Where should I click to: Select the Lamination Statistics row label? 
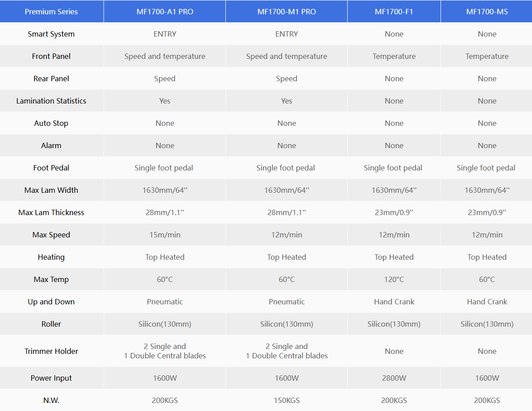pyautogui.click(x=51, y=101)
